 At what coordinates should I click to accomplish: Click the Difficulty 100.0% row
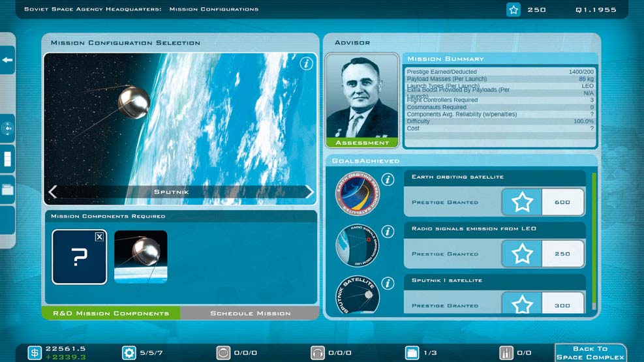(500, 121)
